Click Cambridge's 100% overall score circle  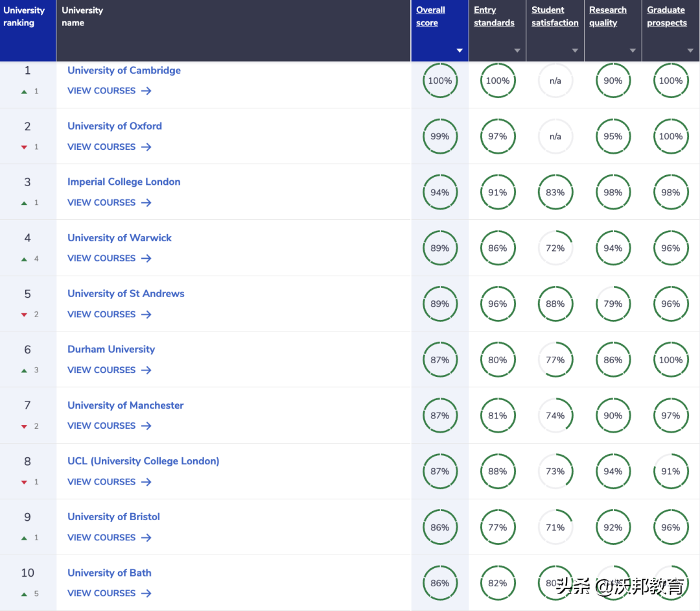click(439, 80)
